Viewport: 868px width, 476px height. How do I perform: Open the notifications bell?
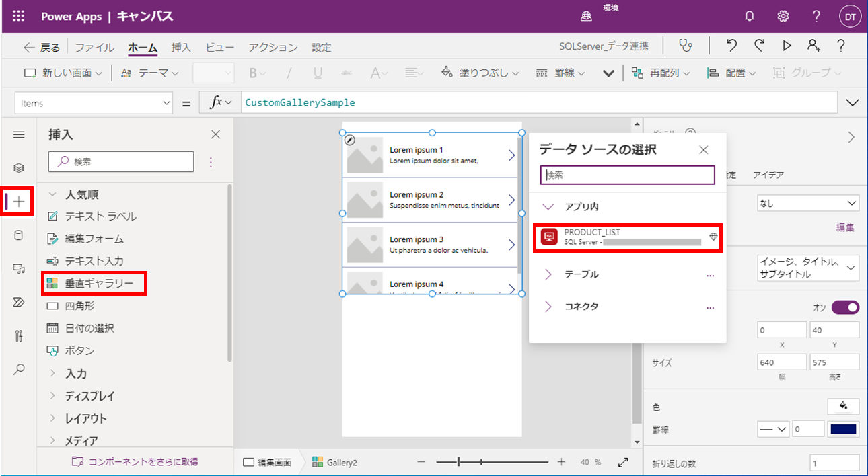tap(750, 17)
